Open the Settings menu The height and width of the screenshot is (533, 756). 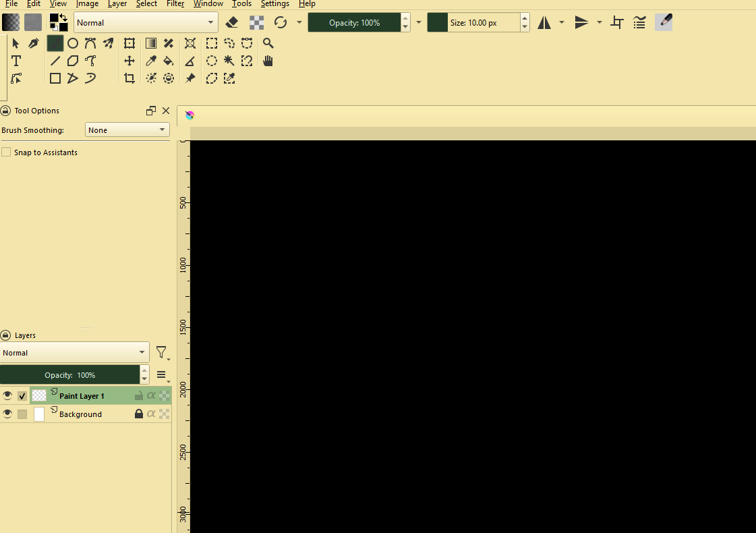274,4
